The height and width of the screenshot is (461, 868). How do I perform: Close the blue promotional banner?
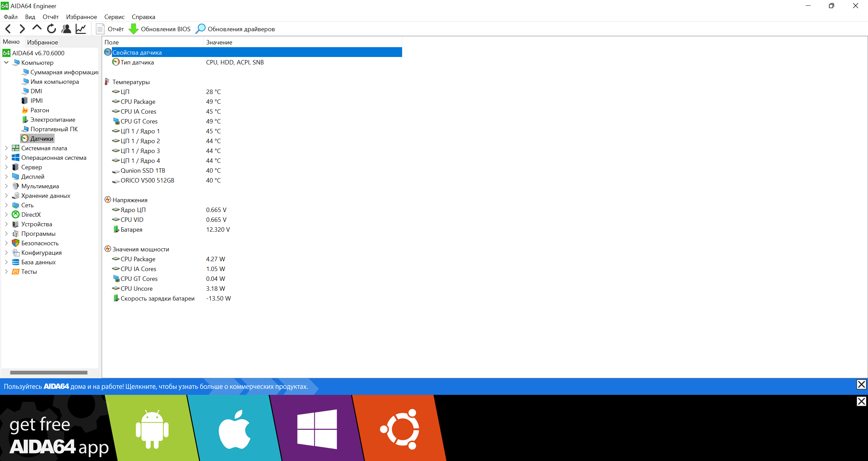pos(861,384)
